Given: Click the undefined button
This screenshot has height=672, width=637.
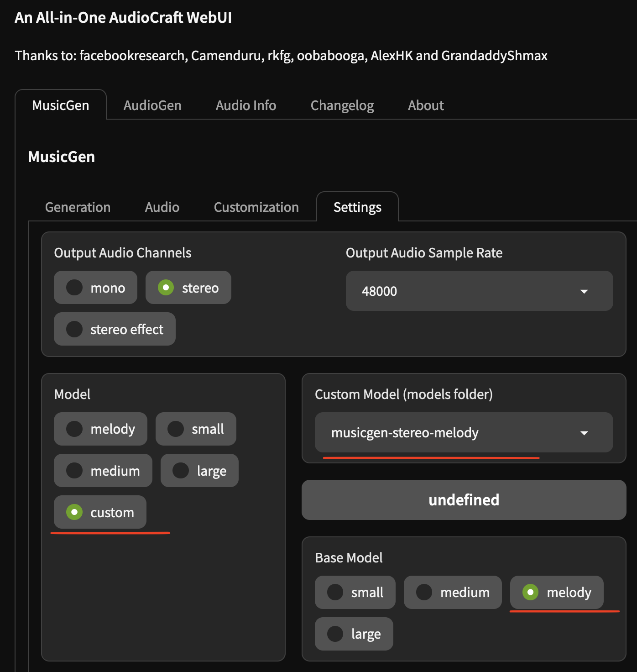Looking at the screenshot, I should click(464, 500).
